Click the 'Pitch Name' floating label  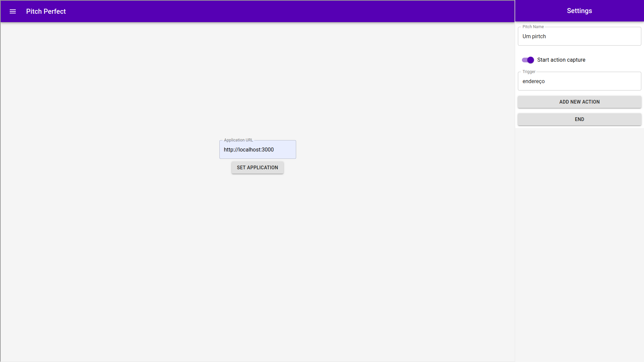click(x=533, y=27)
